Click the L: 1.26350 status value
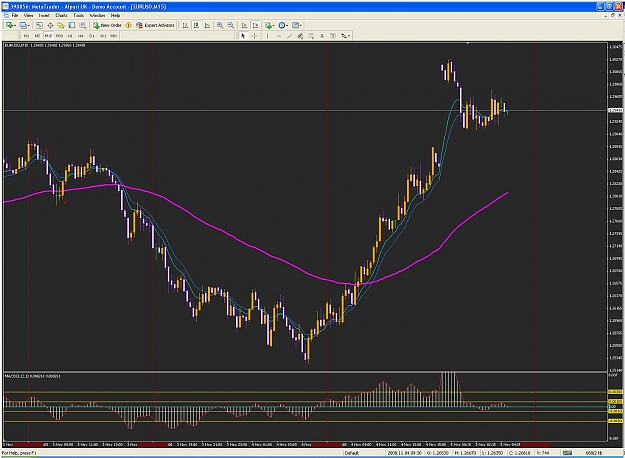Image resolution: width=625 pixels, height=458 pixels. click(492, 453)
